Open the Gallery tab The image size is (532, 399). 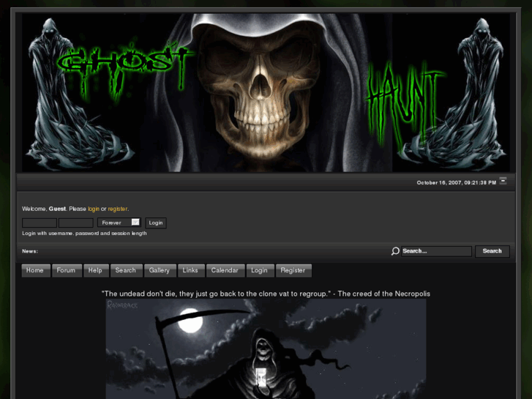pyautogui.click(x=160, y=271)
